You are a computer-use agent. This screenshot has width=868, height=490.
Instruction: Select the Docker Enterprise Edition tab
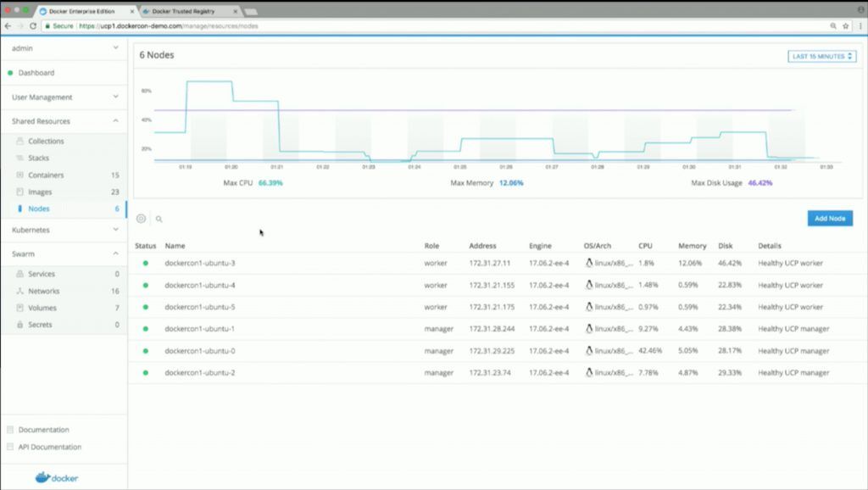83,11
